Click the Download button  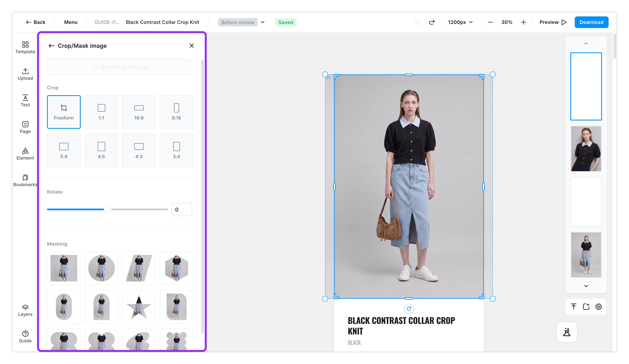[x=591, y=22]
